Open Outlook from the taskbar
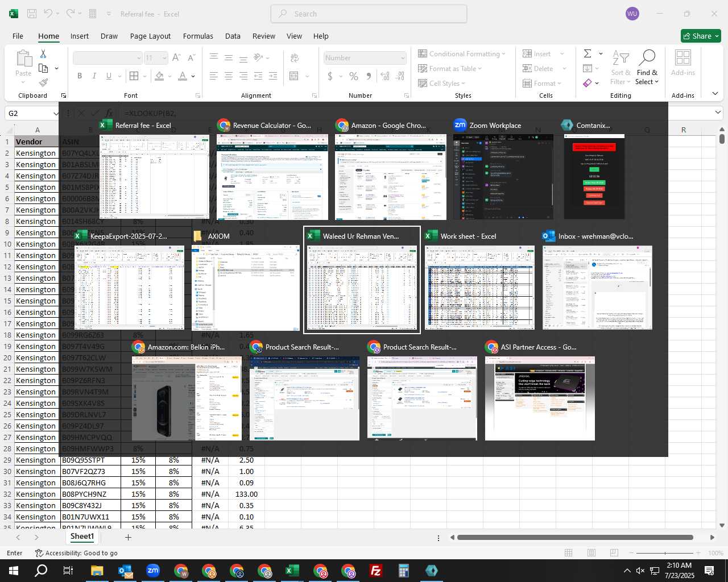728x582 pixels. (125, 571)
